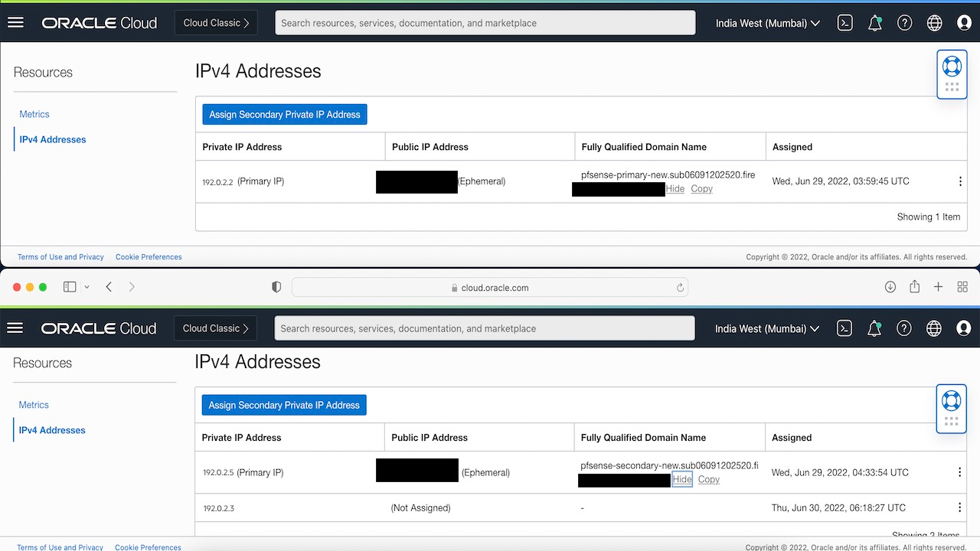Viewport: 980px width, 551px height.
Task: Open the Cloud Classic switcher
Action: (x=215, y=22)
